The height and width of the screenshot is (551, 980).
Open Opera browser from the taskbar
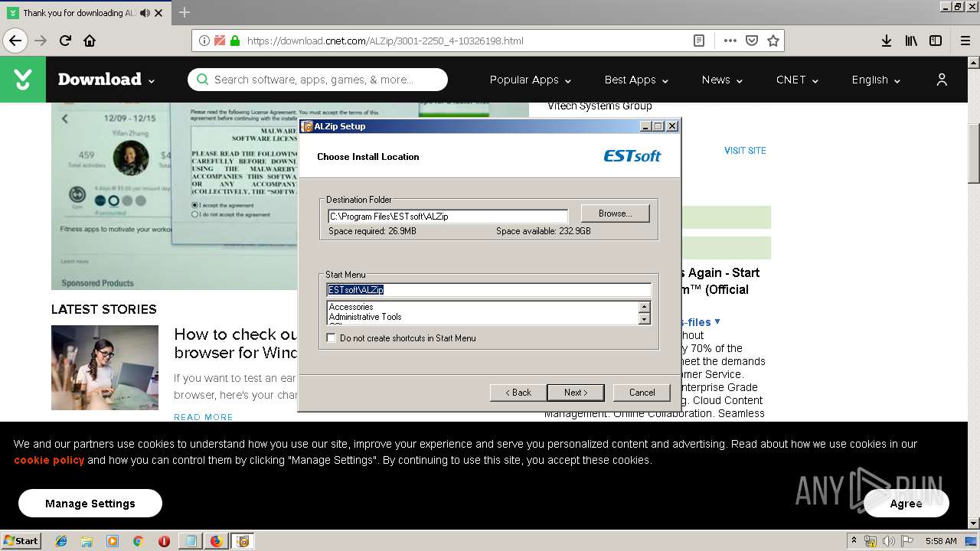click(164, 541)
